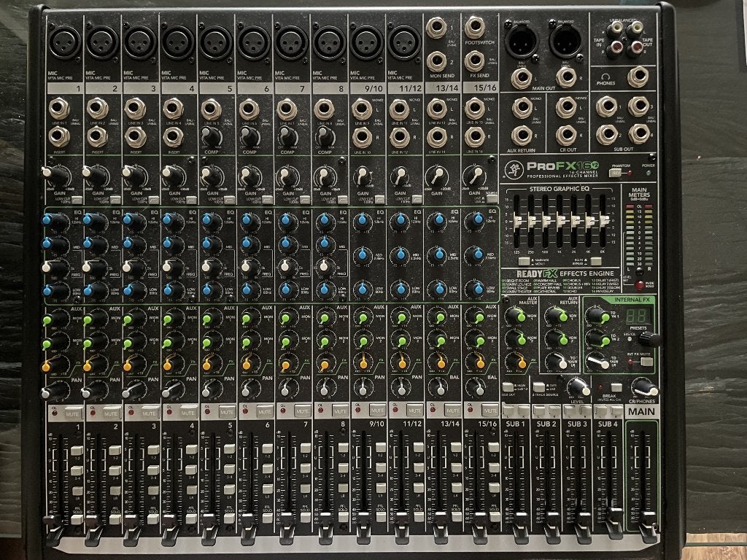Mute channel 5

coord(228,412)
